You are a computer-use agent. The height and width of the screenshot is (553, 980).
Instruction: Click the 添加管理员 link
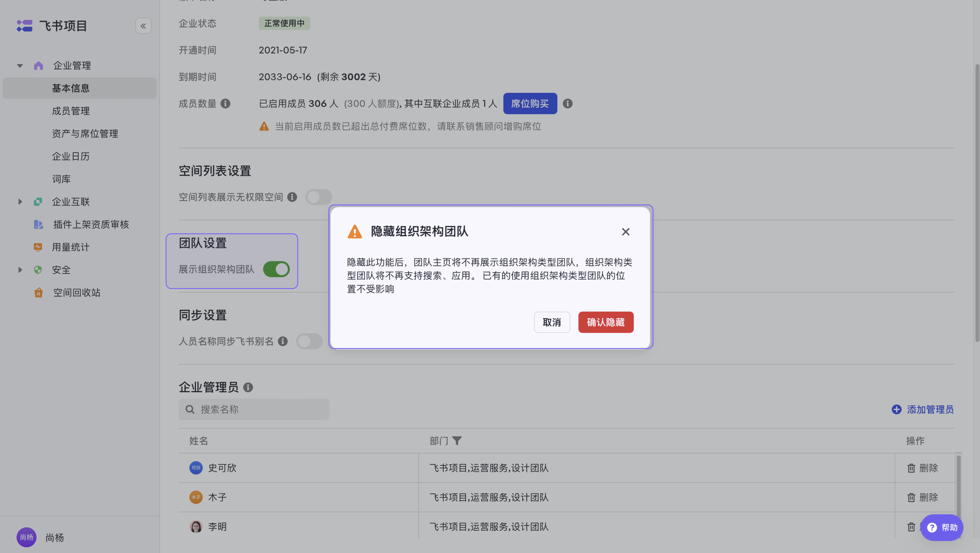[x=923, y=409]
